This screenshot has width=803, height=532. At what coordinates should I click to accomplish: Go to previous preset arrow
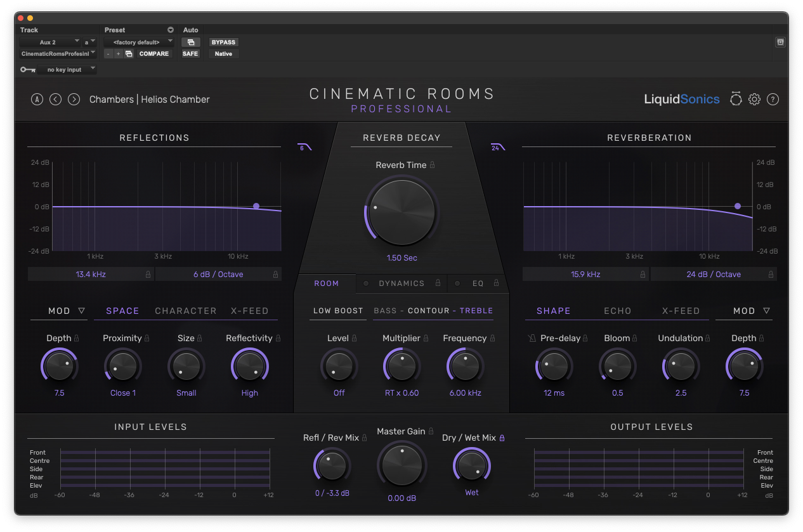55,100
